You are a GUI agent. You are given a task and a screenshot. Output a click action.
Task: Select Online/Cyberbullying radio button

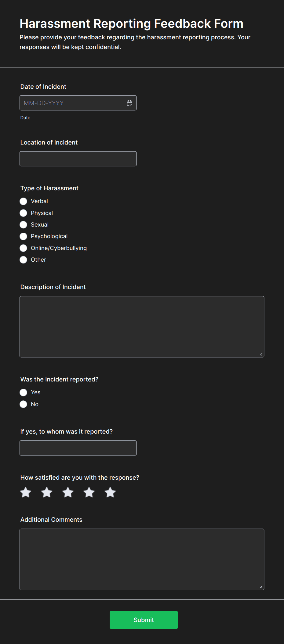click(24, 248)
